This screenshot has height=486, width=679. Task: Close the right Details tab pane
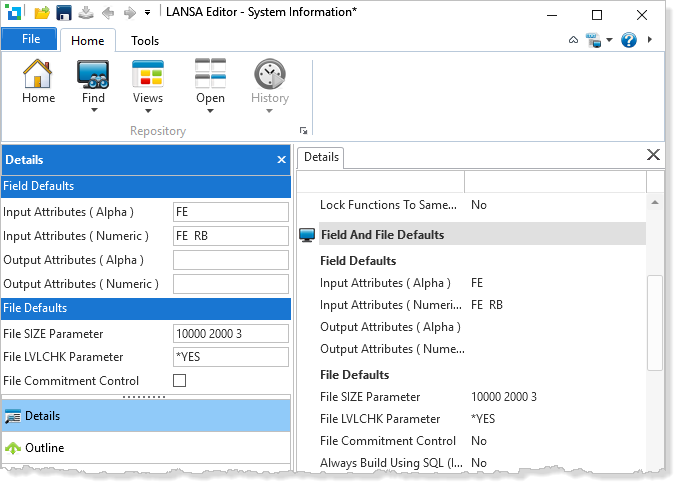tap(653, 155)
